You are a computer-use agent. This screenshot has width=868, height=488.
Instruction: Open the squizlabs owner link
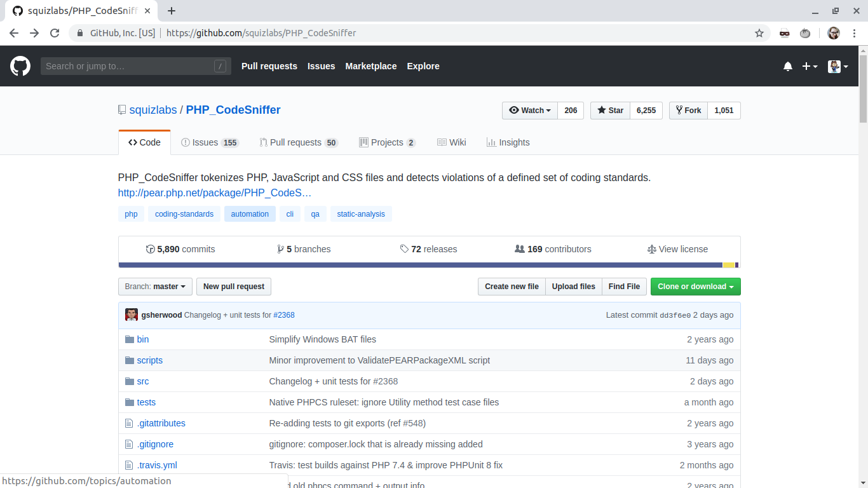click(153, 110)
